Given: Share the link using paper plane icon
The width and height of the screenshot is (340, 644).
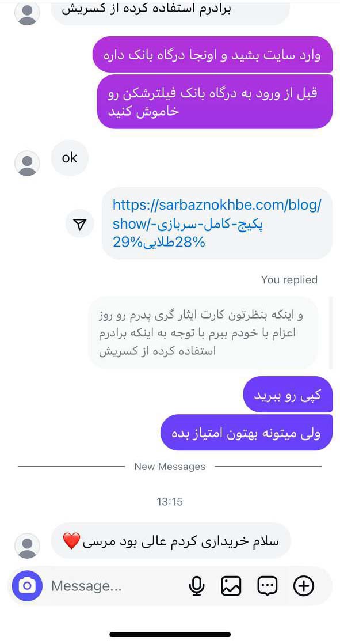Looking at the screenshot, I should click(x=80, y=223).
